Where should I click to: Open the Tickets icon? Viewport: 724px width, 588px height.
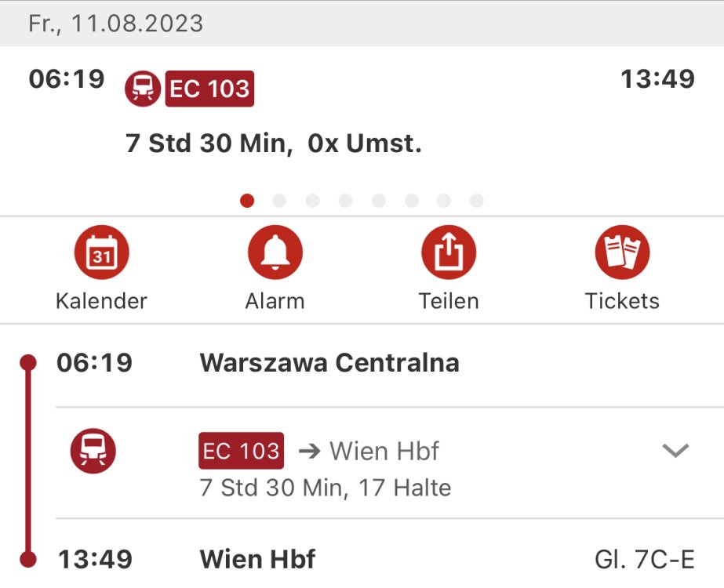click(622, 253)
